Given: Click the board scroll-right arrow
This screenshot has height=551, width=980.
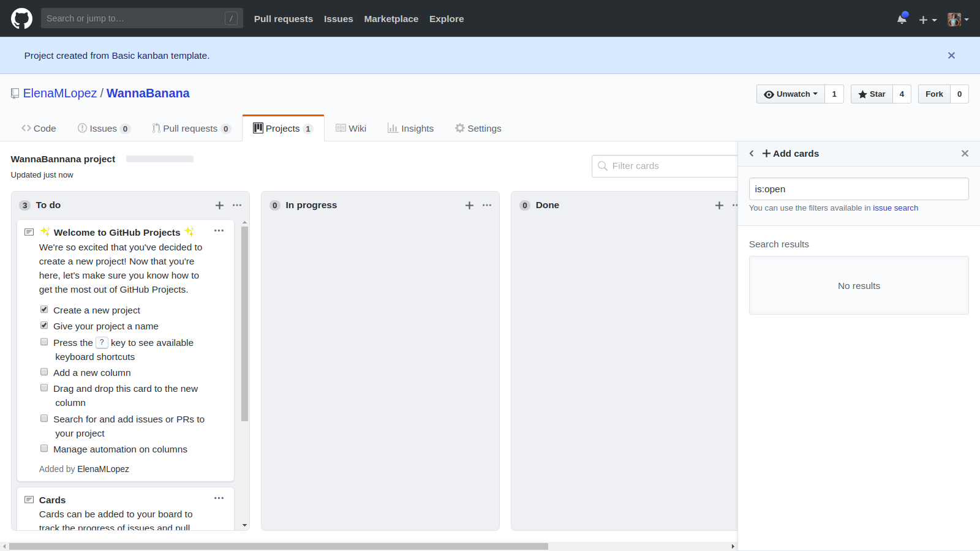Looking at the screenshot, I should click(x=733, y=546).
